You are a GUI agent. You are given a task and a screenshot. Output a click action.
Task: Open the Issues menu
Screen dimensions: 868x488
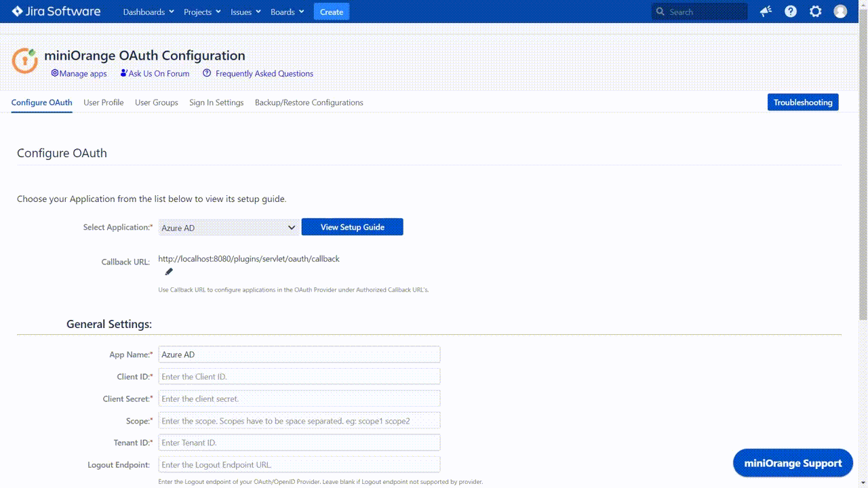coord(245,12)
